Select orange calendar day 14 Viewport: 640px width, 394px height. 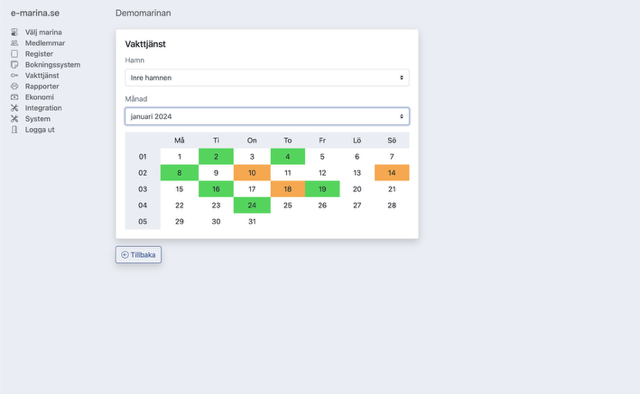tap(392, 173)
